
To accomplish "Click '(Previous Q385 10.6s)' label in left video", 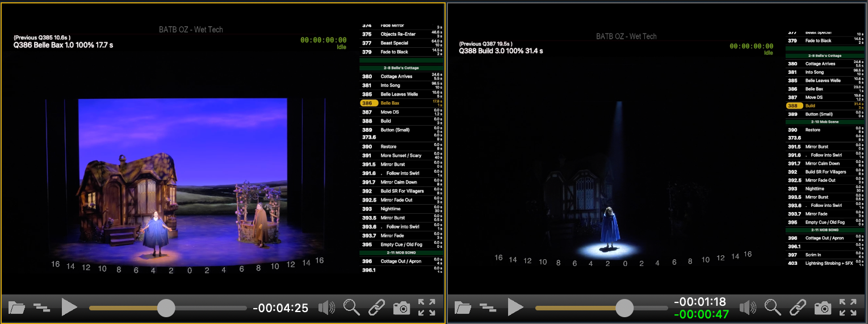I will [43, 38].
